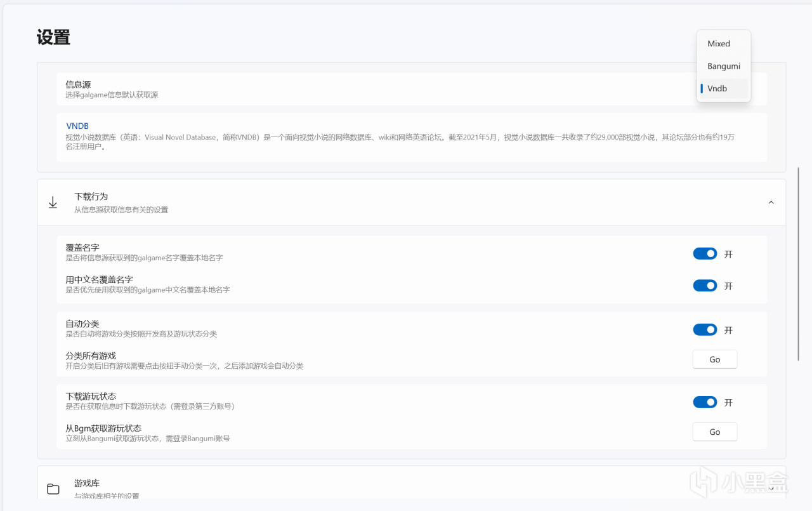Image resolution: width=812 pixels, height=511 pixels.
Task: Click the 自动分类 label text
Action: pos(82,324)
